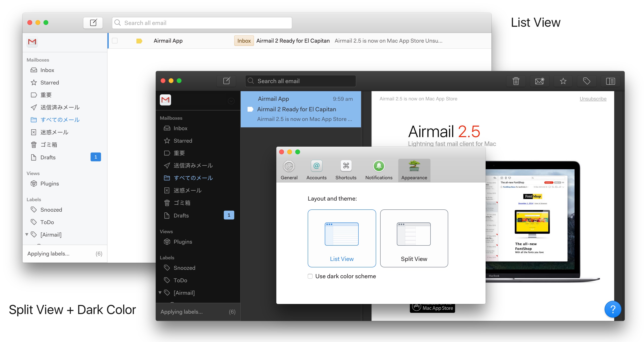Toggle the sidebar layout icon in dark toolbar

click(610, 81)
